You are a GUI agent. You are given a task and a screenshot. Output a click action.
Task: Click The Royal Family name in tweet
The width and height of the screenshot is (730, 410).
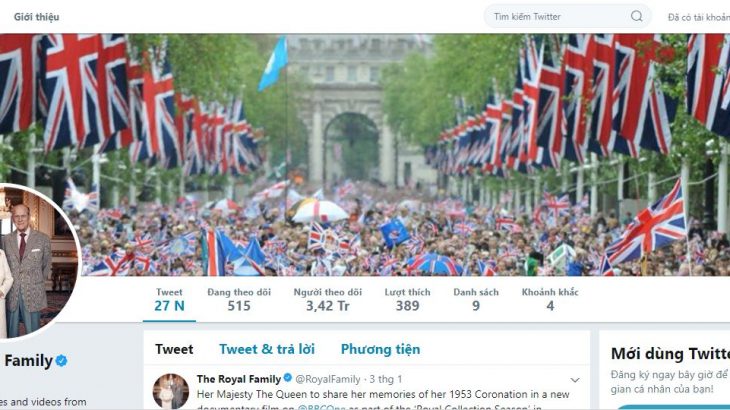click(239, 379)
